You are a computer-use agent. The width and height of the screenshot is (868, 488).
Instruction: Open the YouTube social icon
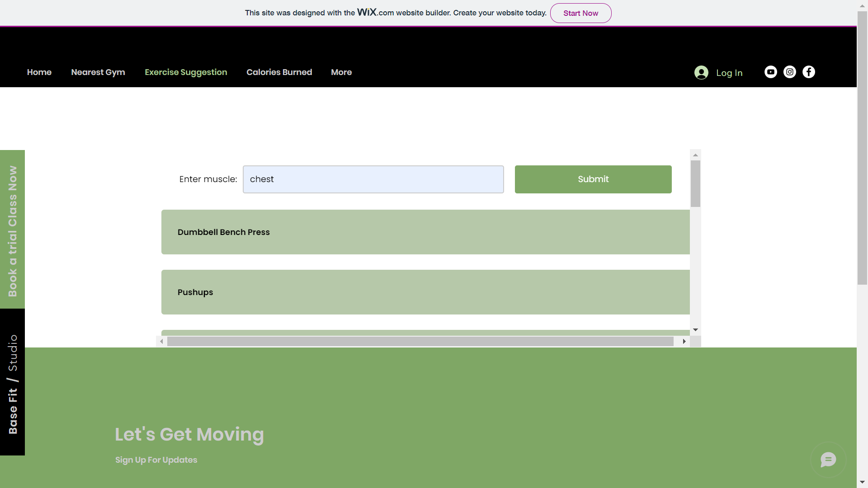pyautogui.click(x=770, y=72)
